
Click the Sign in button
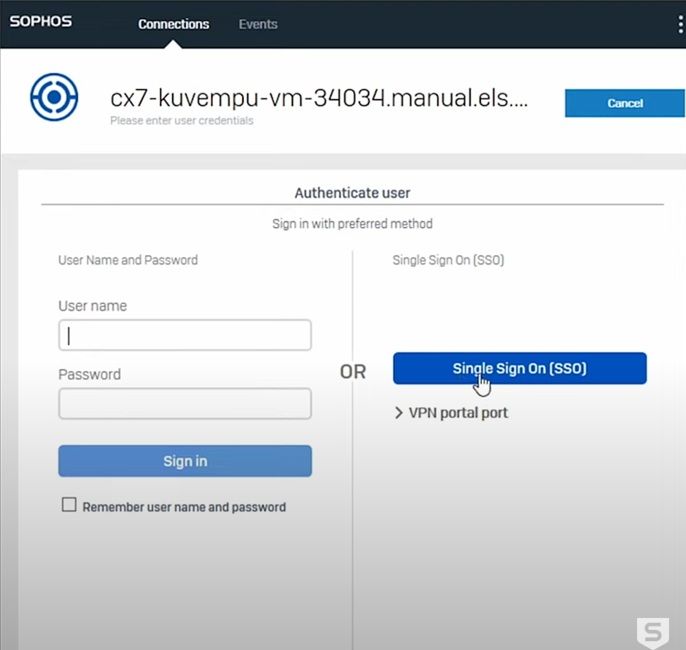pyautogui.click(x=185, y=461)
